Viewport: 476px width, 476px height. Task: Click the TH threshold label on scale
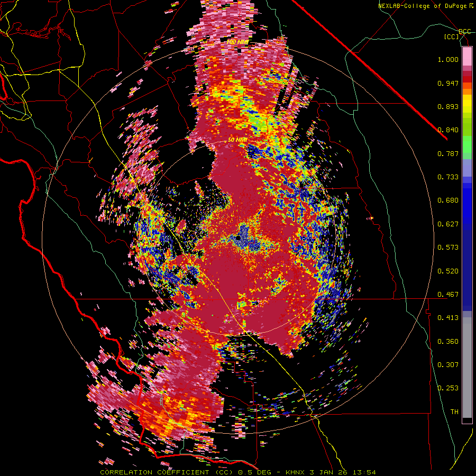(x=454, y=412)
